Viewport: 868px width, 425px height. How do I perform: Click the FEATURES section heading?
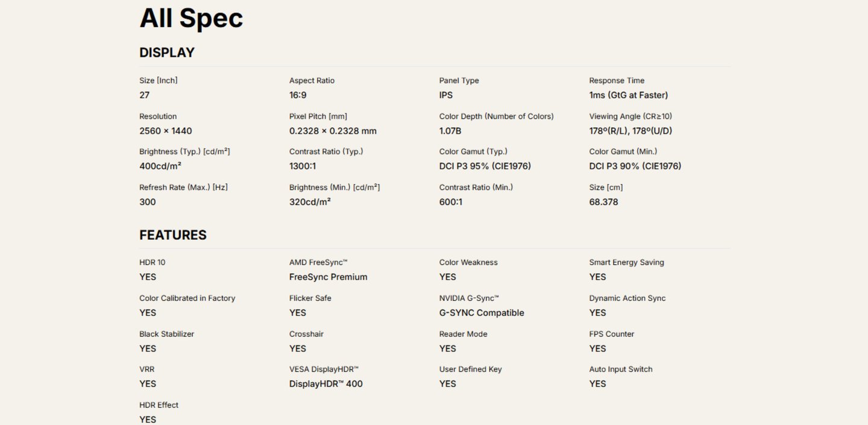pyautogui.click(x=173, y=235)
